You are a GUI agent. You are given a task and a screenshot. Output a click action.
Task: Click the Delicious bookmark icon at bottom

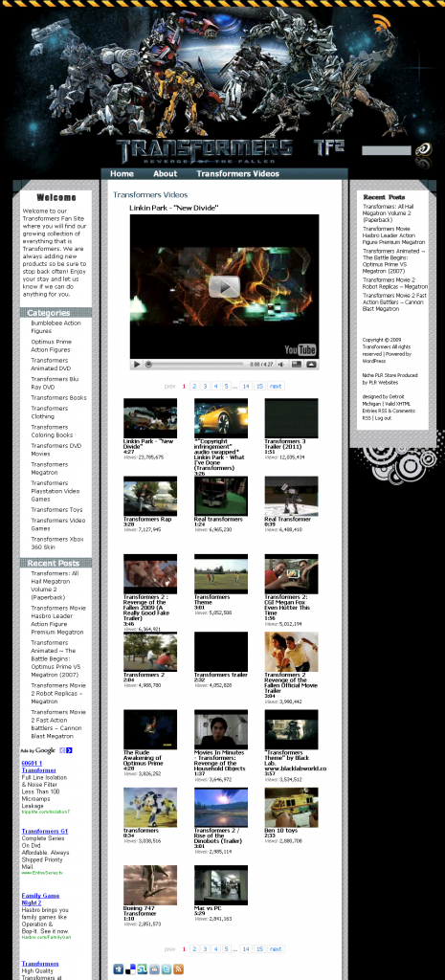tap(130, 969)
